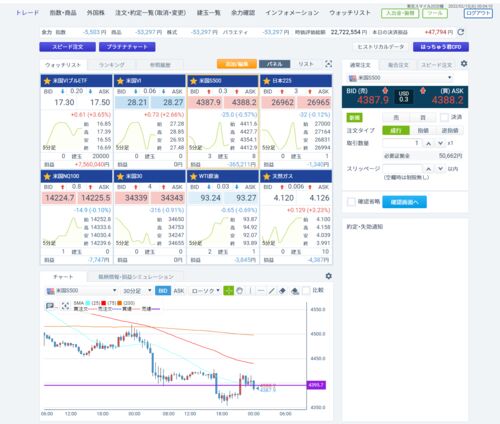The height and width of the screenshot is (424, 500).
Task: Open the ローソク chart type dropdown
Action: (205, 291)
